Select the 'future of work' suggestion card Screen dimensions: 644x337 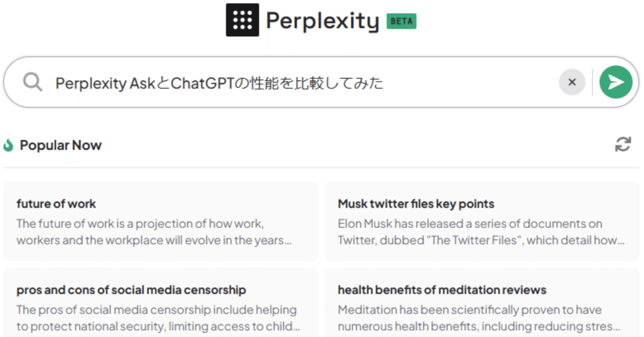click(x=160, y=220)
